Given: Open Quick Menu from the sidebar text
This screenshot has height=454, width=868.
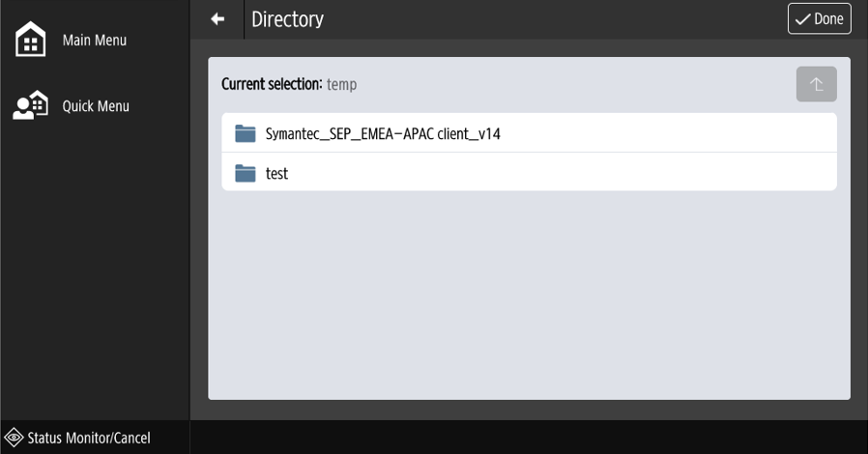Looking at the screenshot, I should click(x=96, y=106).
